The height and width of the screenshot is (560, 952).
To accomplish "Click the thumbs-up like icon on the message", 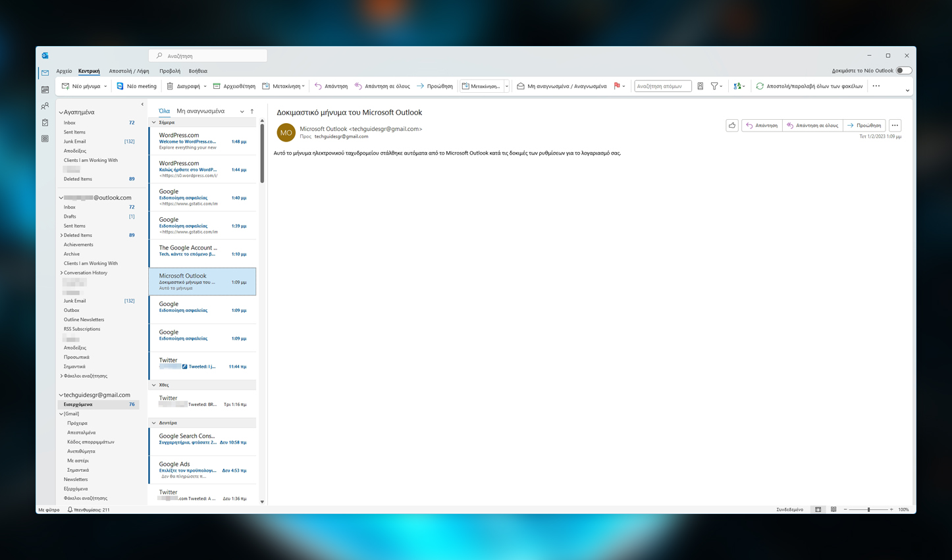I will (732, 125).
